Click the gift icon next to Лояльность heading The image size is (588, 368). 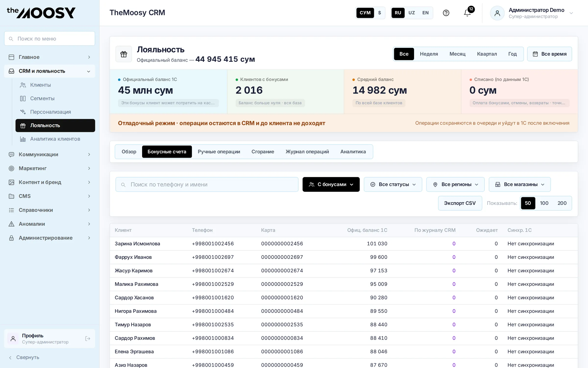(x=124, y=54)
